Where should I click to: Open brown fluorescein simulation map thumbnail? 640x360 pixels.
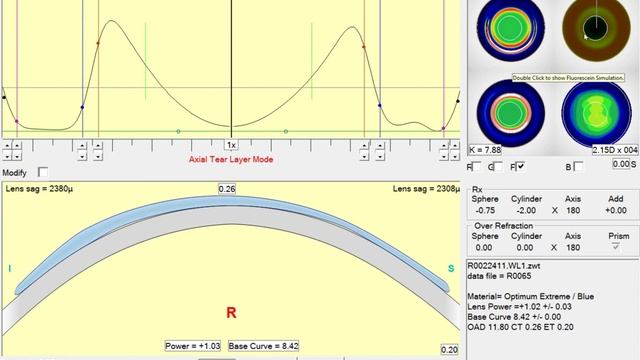[596, 29]
